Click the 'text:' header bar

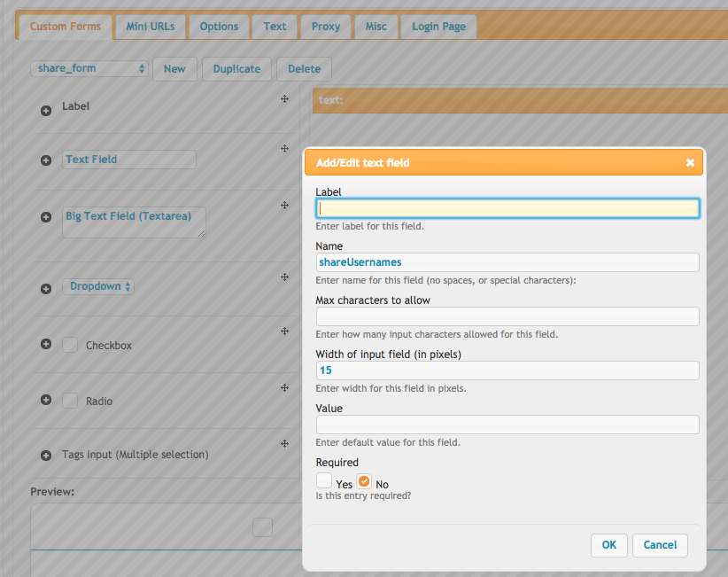point(520,100)
